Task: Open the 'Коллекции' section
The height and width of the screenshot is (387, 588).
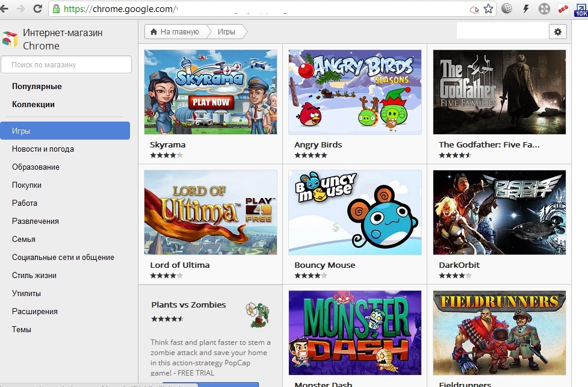Action: tap(33, 104)
